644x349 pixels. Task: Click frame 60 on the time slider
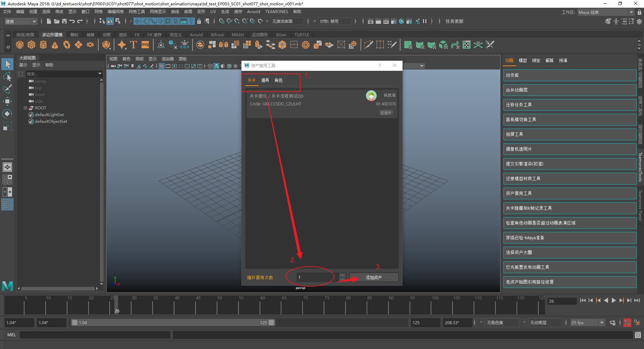[263, 305]
